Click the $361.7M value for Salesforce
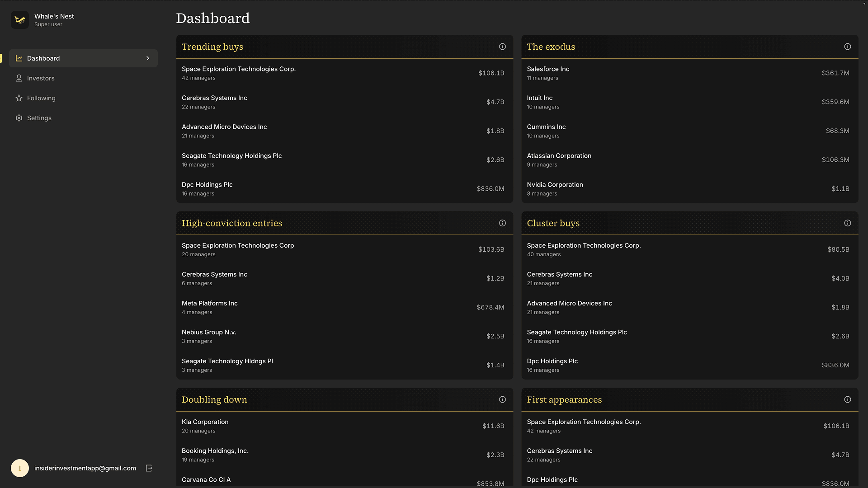 835,73
